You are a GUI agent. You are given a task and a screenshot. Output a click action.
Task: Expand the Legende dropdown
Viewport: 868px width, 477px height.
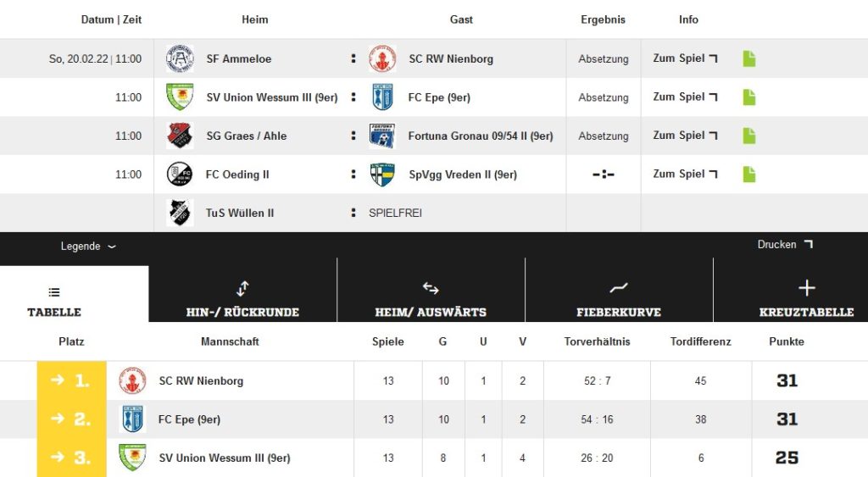88,247
